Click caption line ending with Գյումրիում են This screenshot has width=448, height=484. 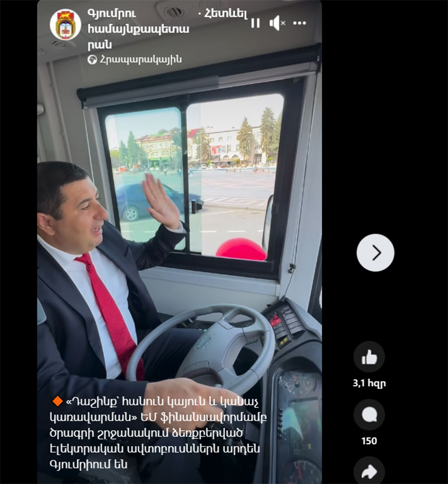click(x=88, y=464)
